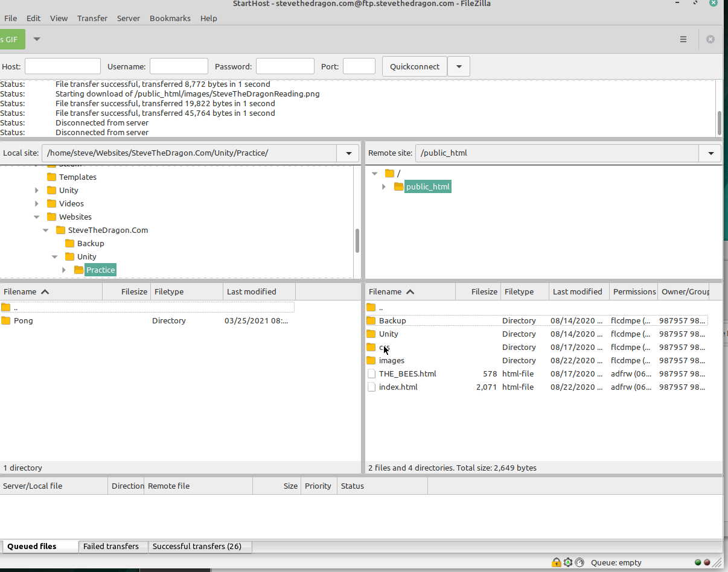The height and width of the screenshot is (572, 728).
Task: Click the Priority column header in queue
Action: [319, 486]
